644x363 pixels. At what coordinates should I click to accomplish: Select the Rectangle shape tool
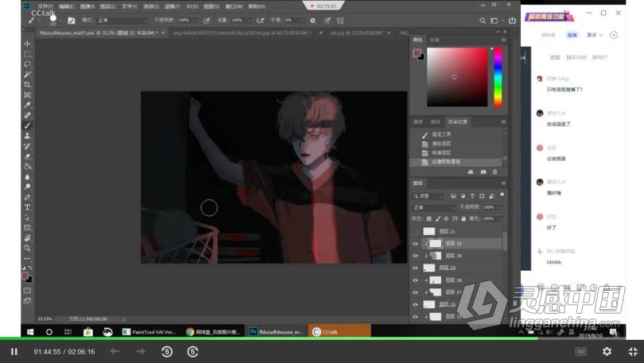(28, 228)
